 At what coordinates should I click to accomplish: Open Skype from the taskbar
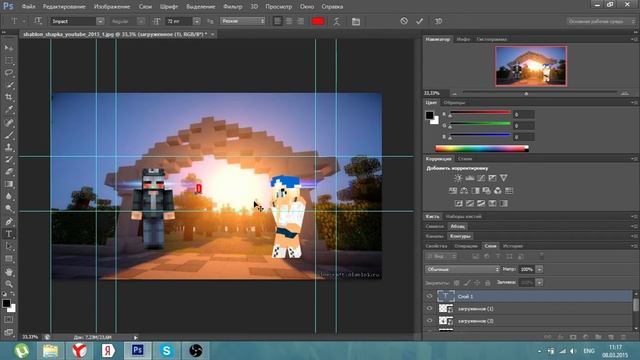pos(167,351)
